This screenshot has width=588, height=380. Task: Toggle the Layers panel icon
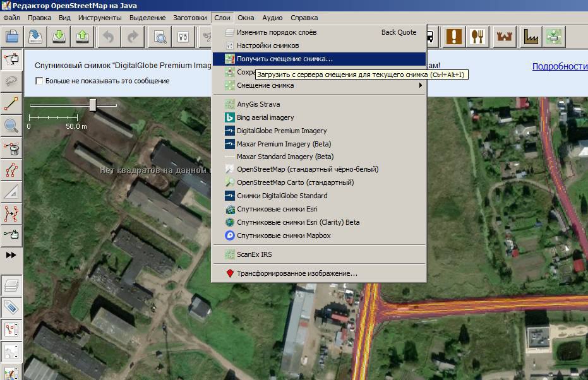click(11, 285)
